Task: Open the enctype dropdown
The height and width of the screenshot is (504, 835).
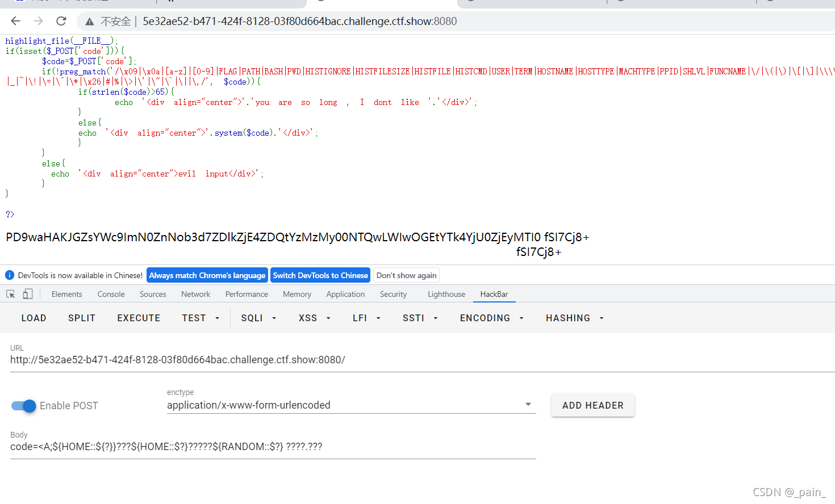Action: point(351,405)
